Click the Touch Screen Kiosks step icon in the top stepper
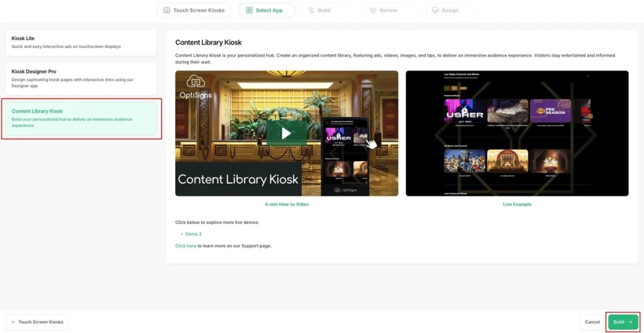Screen dimensions: 644x333 [x=167, y=10]
